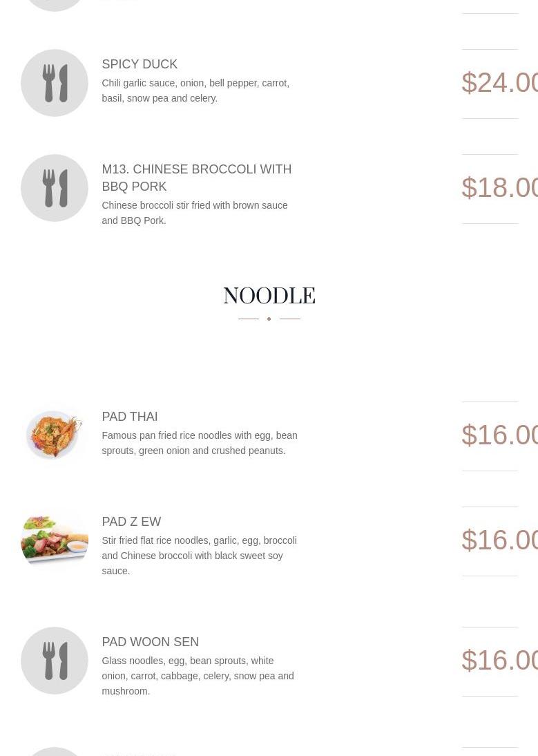Open the M13. Chinese Broccoli with BBQ Pork title
The height and width of the screenshot is (756, 538).
(x=196, y=178)
